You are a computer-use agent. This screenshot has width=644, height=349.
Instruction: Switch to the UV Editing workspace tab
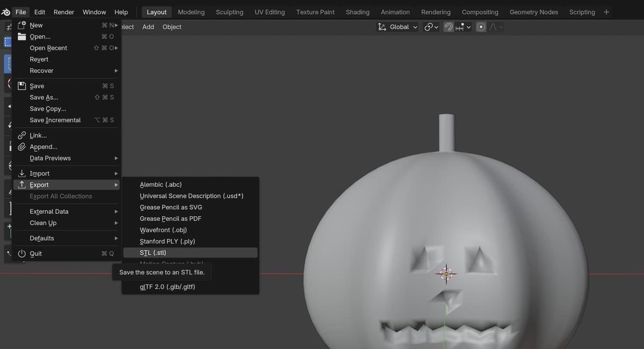(x=269, y=12)
